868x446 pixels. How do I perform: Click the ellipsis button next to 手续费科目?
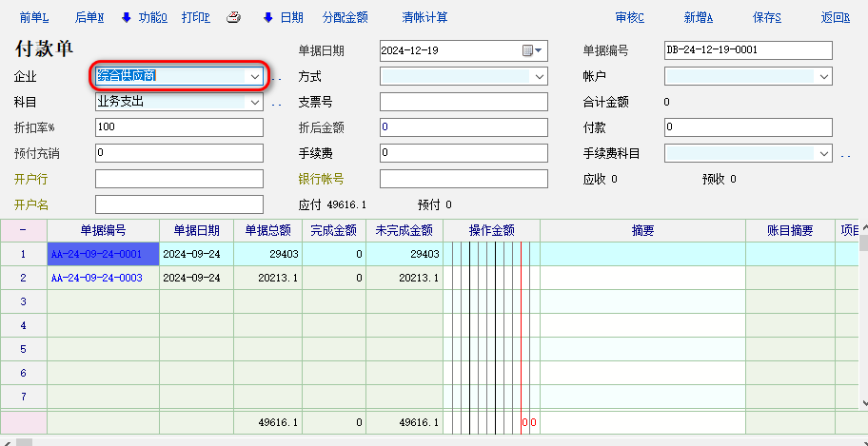[845, 153]
